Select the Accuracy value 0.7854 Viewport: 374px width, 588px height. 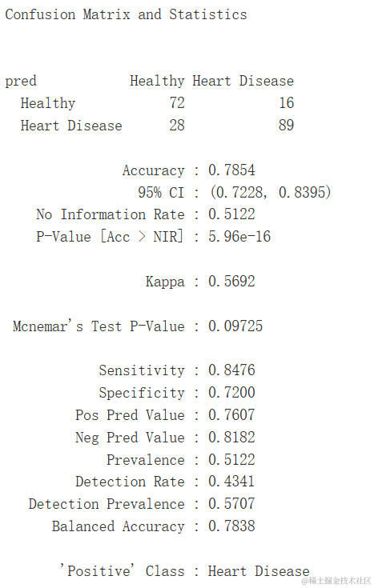click(x=231, y=170)
